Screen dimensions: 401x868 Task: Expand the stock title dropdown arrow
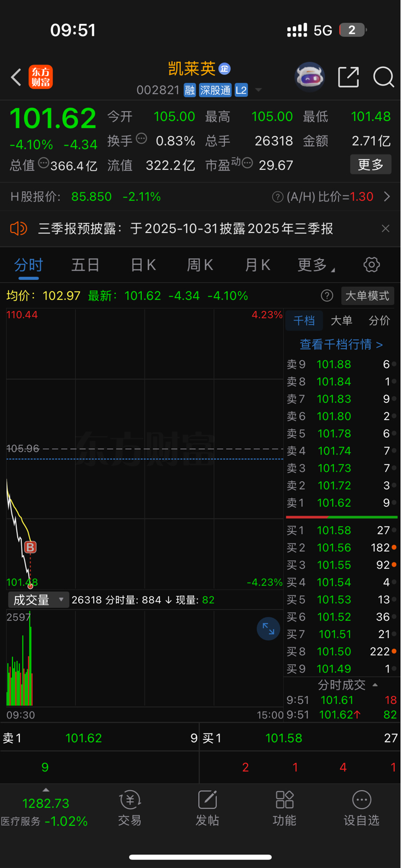click(258, 90)
